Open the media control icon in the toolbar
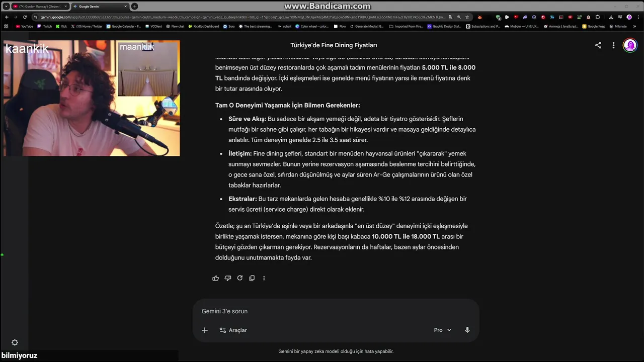644x362 pixels. 620,17
